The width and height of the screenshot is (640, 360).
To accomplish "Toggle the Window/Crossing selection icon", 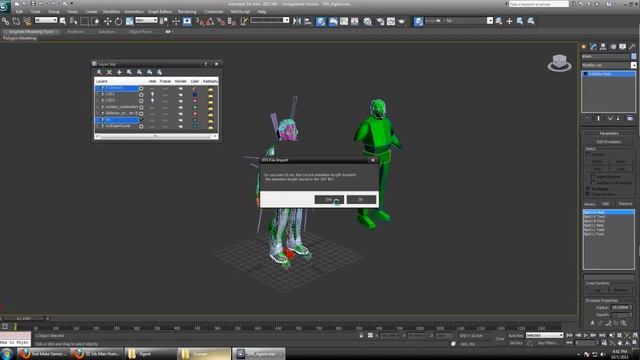I will [x=96, y=21].
